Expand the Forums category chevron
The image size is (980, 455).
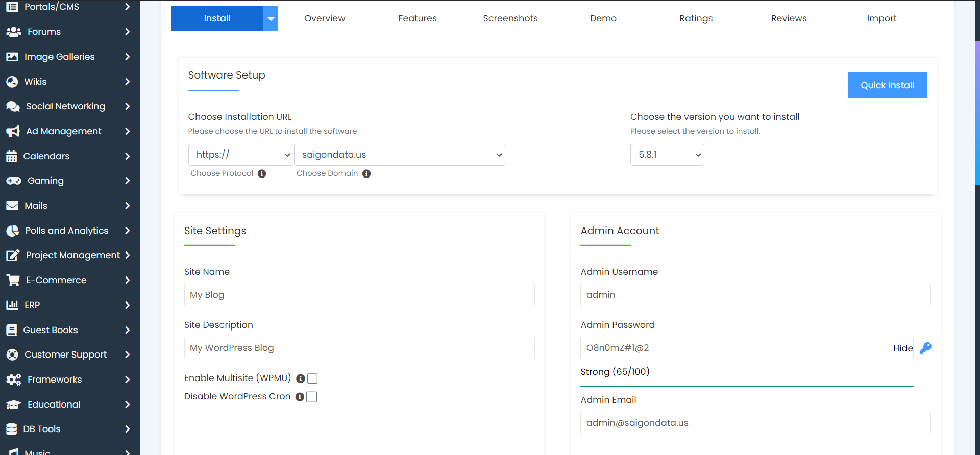127,32
